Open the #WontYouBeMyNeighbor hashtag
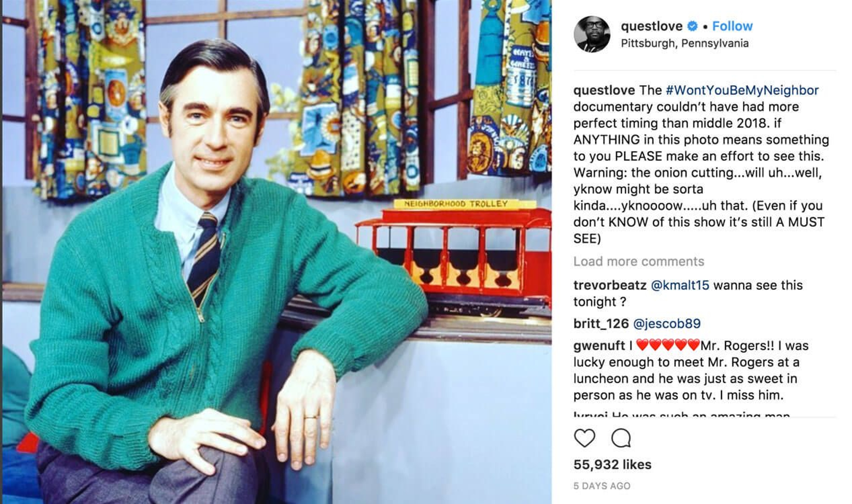This screenshot has width=852, height=504. pyautogui.click(x=742, y=90)
